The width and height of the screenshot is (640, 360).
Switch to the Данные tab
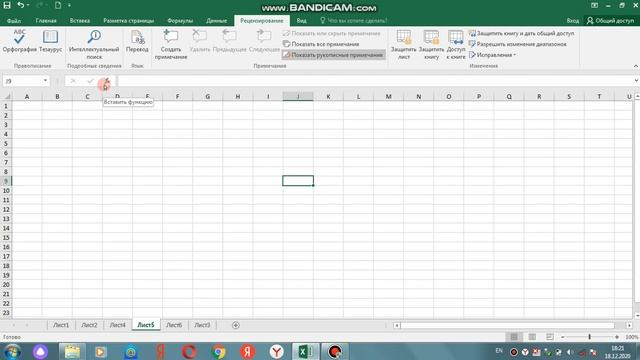(x=216, y=20)
